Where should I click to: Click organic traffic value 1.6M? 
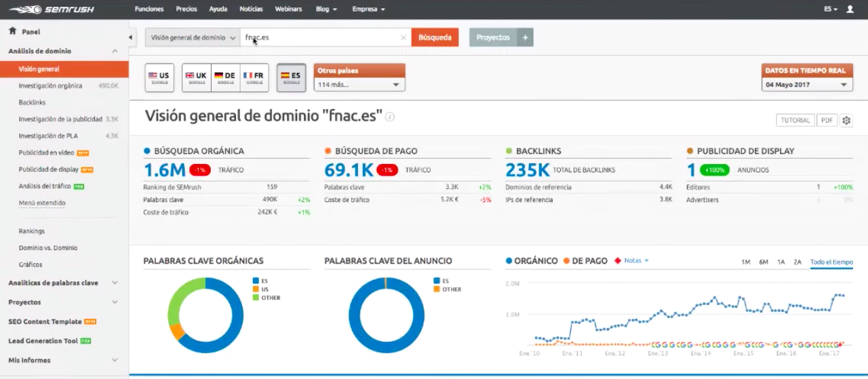pyautogui.click(x=164, y=170)
